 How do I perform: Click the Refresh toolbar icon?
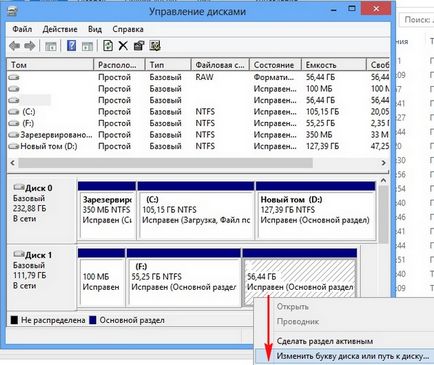[108, 46]
